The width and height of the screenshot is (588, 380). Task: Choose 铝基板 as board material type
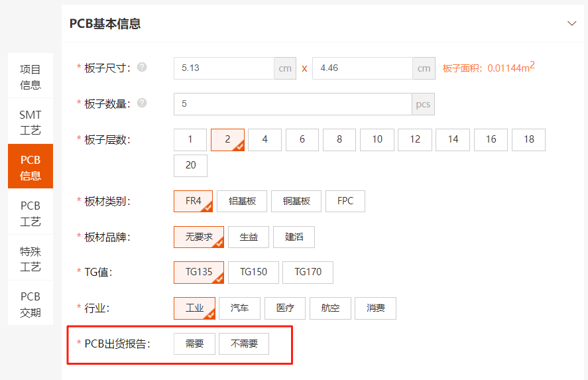point(242,201)
